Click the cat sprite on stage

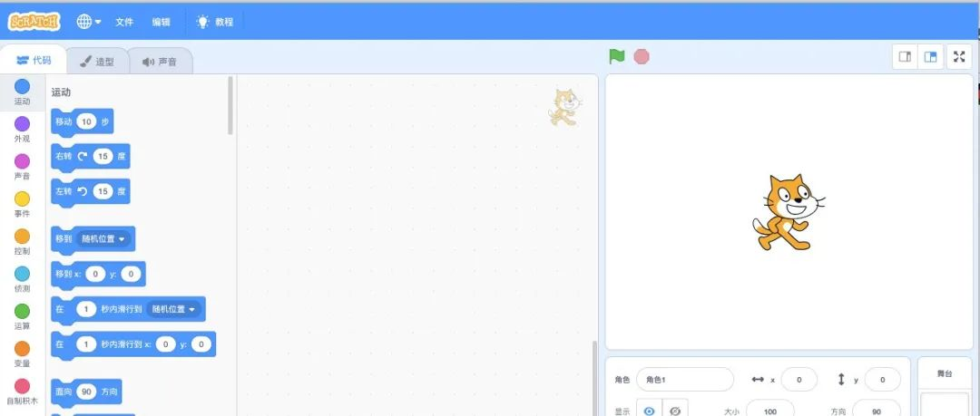pyautogui.click(x=788, y=213)
